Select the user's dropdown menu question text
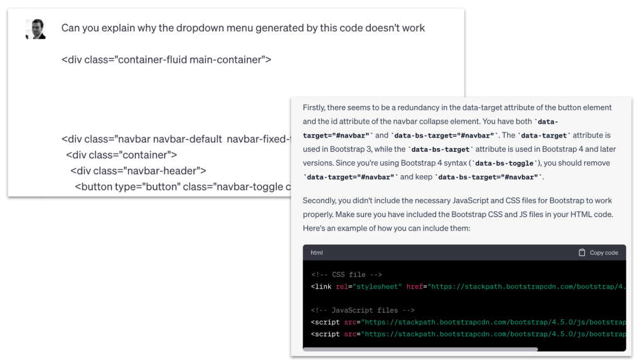Screen dimensions: 642x364 (x=242, y=28)
